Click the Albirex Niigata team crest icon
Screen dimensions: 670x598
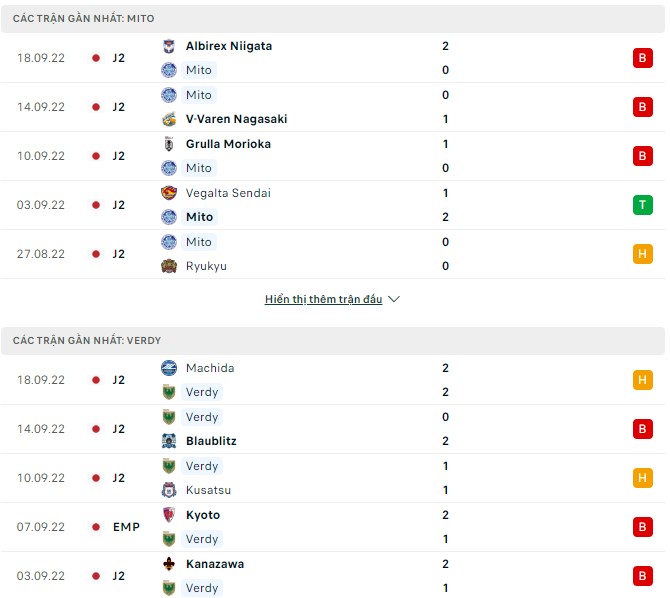pos(168,46)
